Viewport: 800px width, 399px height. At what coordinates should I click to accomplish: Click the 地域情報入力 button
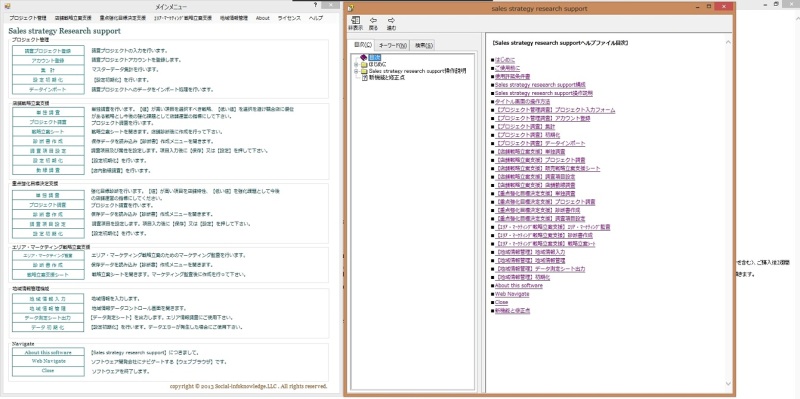pyautogui.click(x=48, y=298)
